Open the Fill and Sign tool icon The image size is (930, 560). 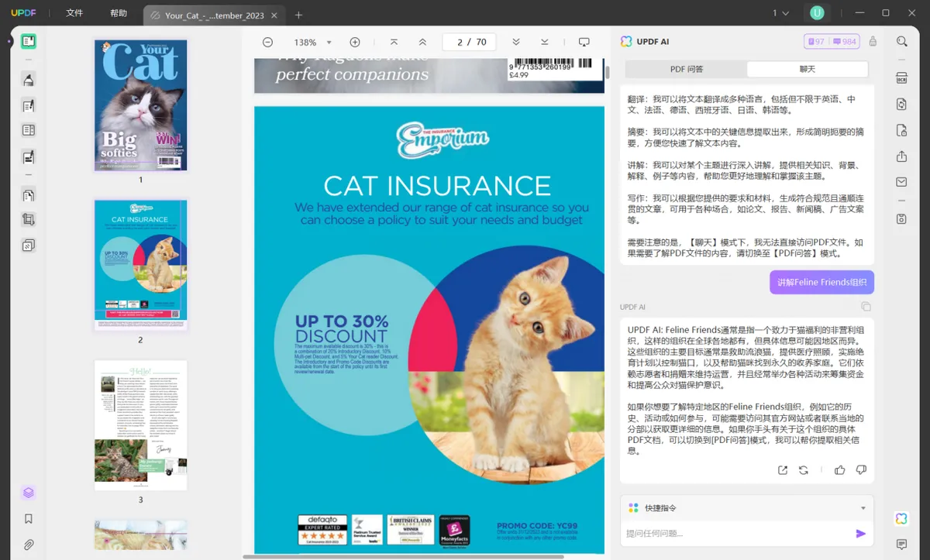coord(29,156)
